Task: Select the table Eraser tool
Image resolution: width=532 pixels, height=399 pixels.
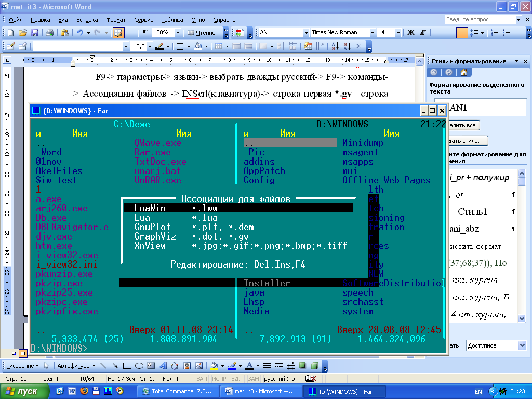Action: pyautogui.click(x=23, y=46)
